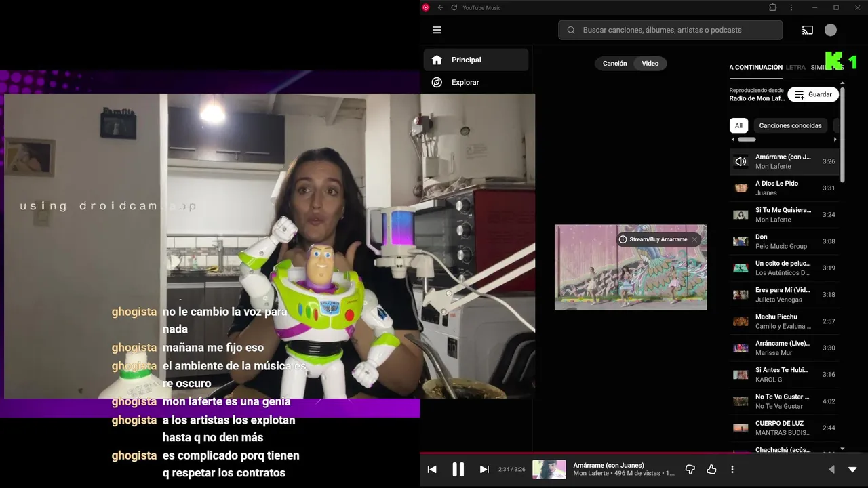Viewport: 868px width, 488px height.
Task: Play Don by Pelo Music Group
Action: [x=784, y=241]
